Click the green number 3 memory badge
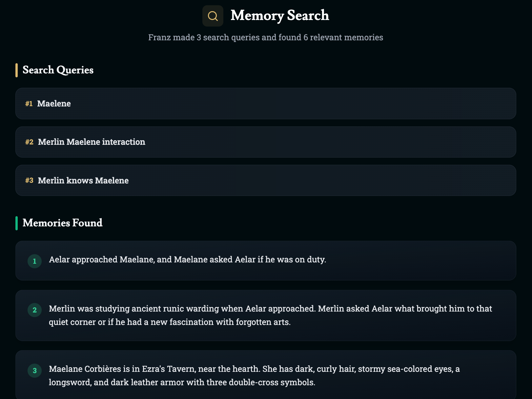532x399 pixels. click(34, 370)
